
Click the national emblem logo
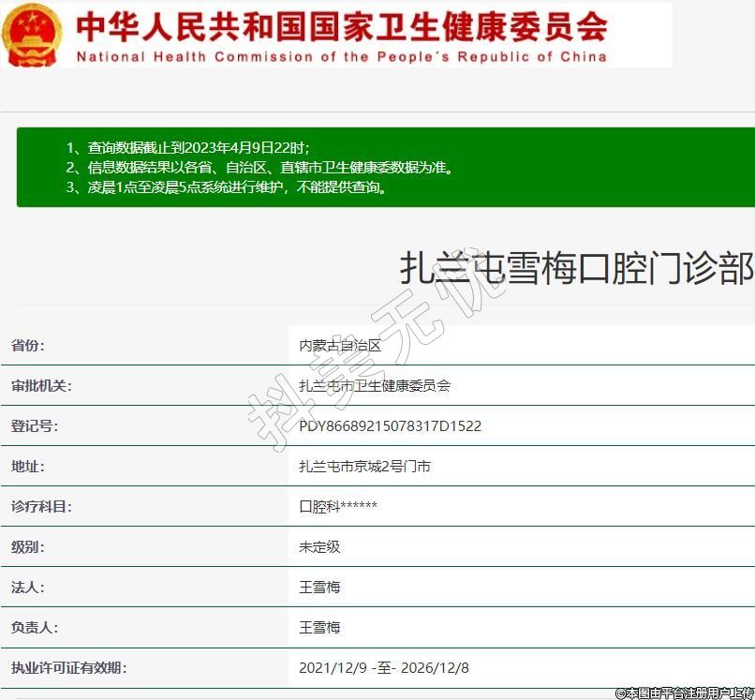[x=33, y=35]
